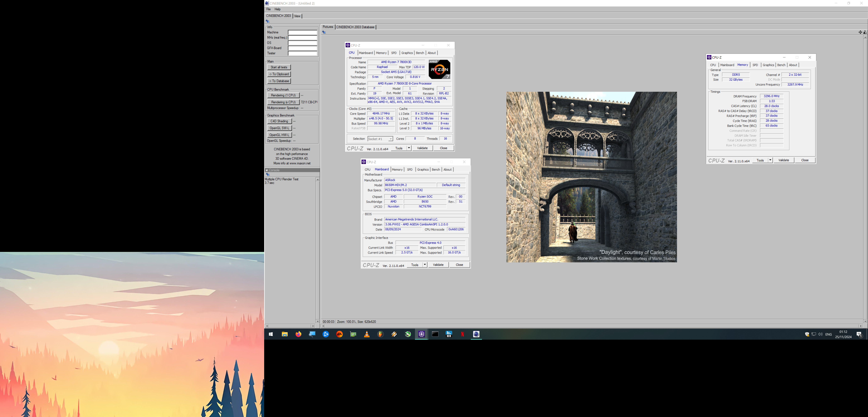Switch to CPU-Z via taskbar icon
Viewport: 868px width, 417px height.
(x=422, y=334)
